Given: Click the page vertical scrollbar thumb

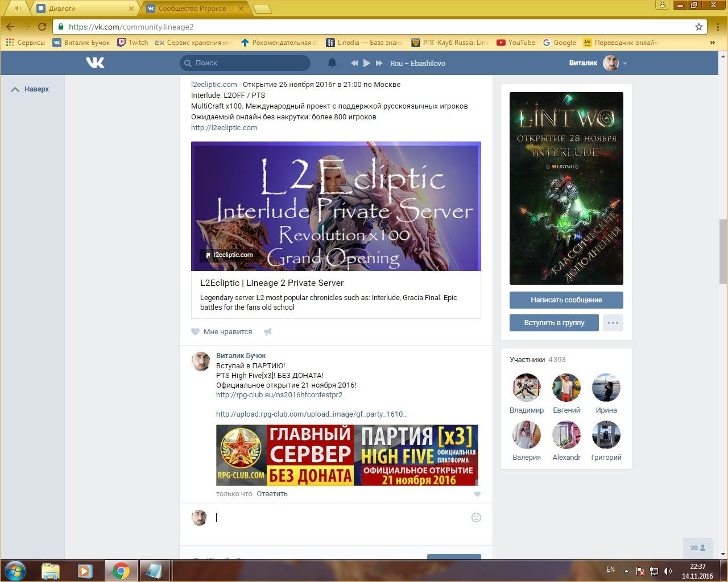Looking at the screenshot, I should 723,251.
